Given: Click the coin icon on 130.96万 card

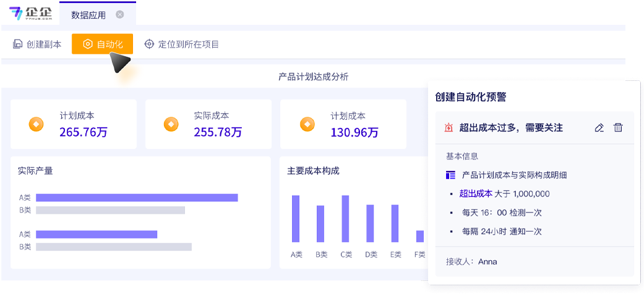Looking at the screenshot, I should 307,124.
